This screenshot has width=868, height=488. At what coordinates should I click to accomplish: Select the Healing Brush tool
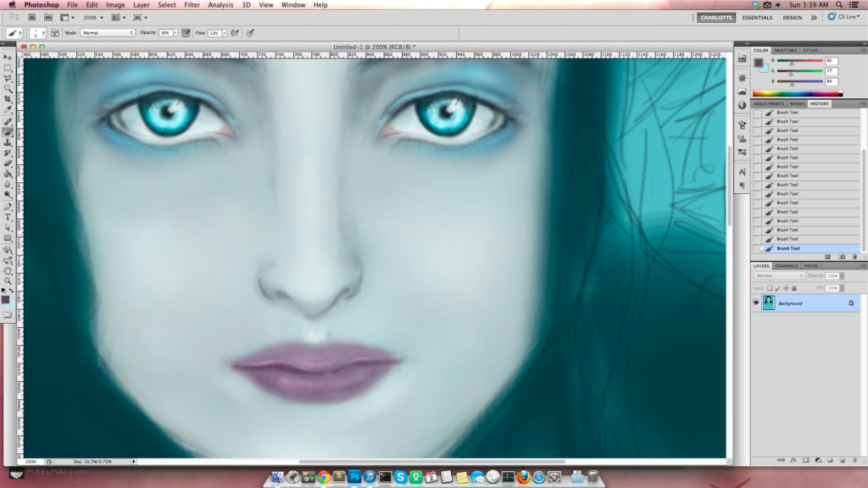coord(8,122)
